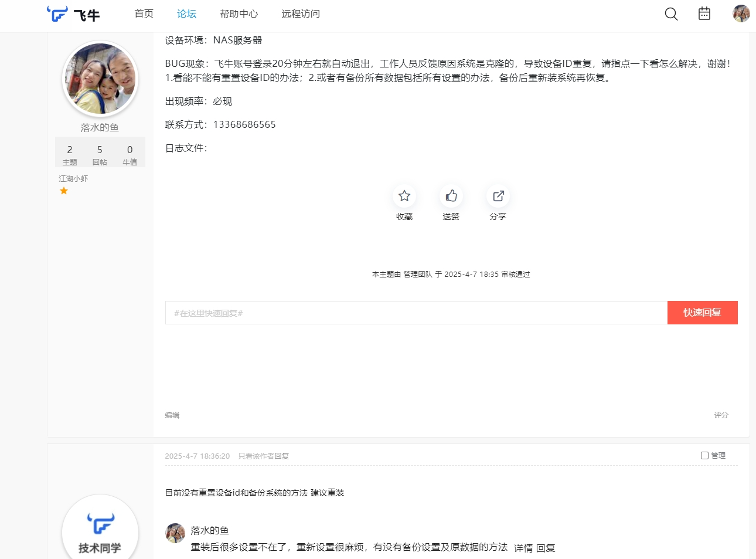This screenshot has width=756, height=559.
Task: Open 技术同学 avatar logo
Action: [x=100, y=527]
